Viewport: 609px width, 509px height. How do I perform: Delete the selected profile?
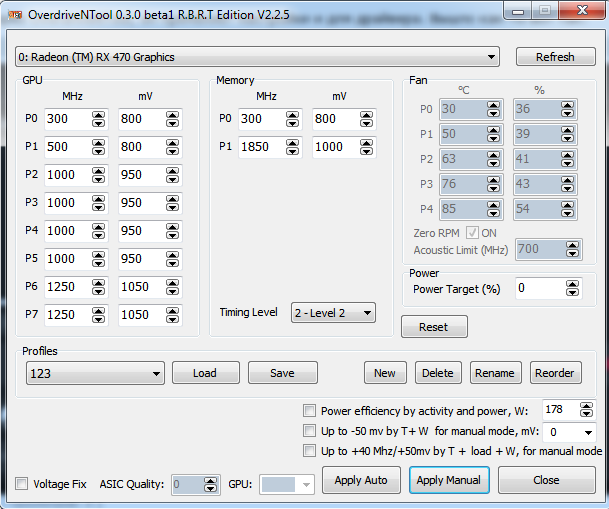pyautogui.click(x=438, y=373)
